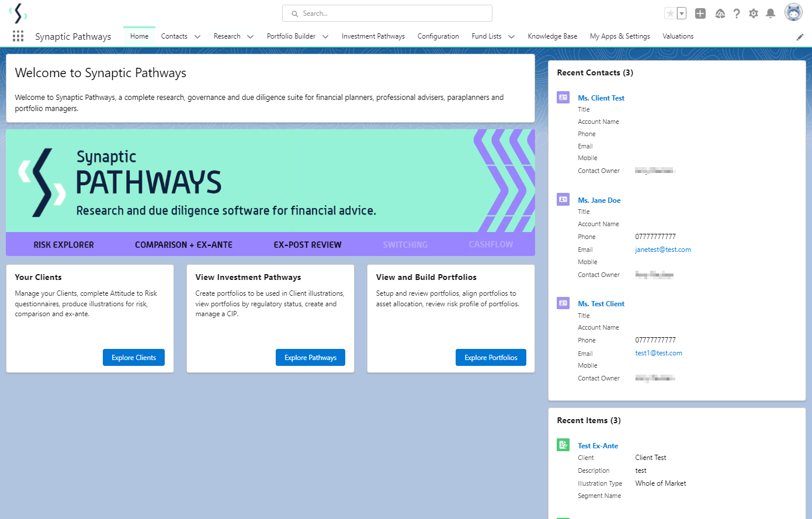Click the Explore Pathways button
The width and height of the screenshot is (812, 519).
point(310,358)
